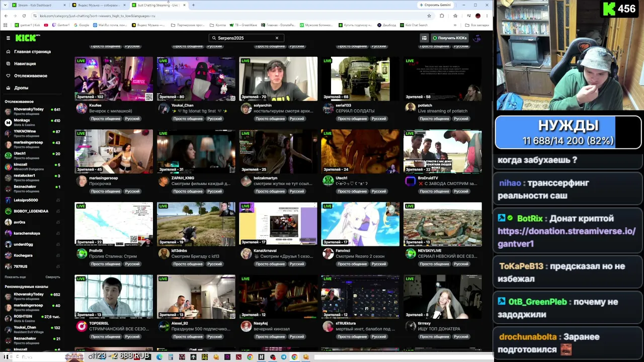Open Fanvinci channel avatar
Screen dimensions: 644x362
click(328, 253)
